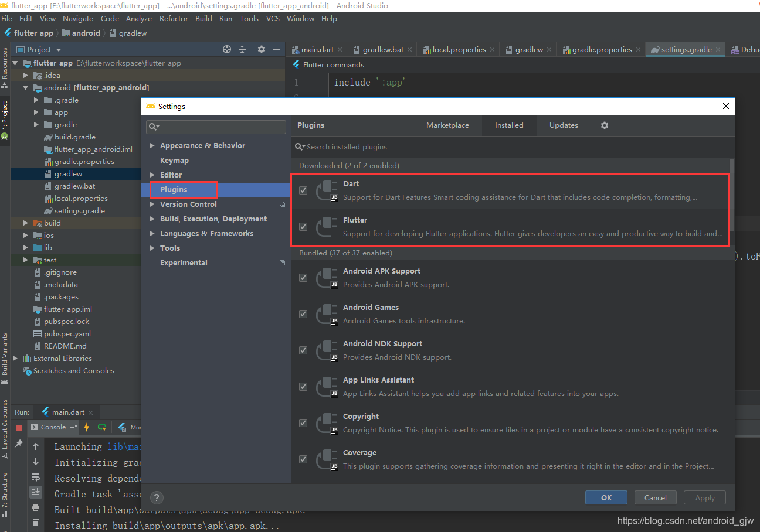Expand Build, Execution, Deployment settings
The image size is (760, 532).
pyautogui.click(x=152, y=219)
